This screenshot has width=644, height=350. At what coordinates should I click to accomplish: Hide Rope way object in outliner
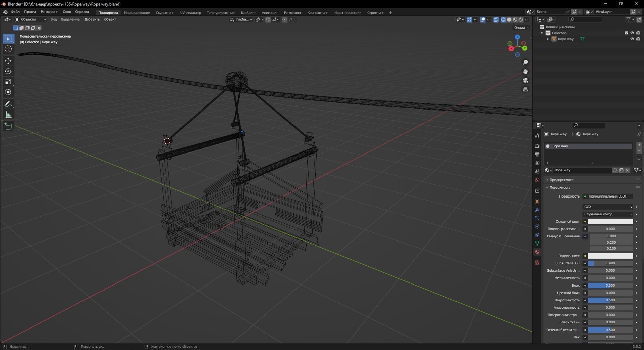click(x=632, y=39)
